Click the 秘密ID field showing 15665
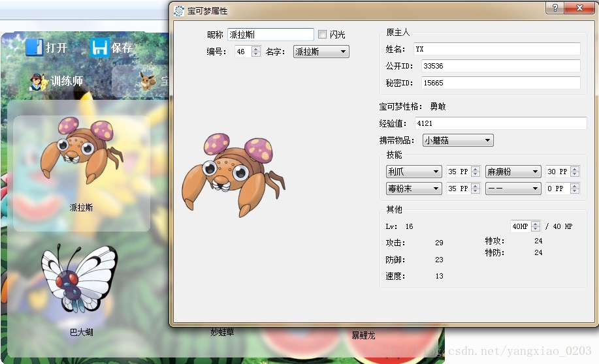 pos(501,83)
